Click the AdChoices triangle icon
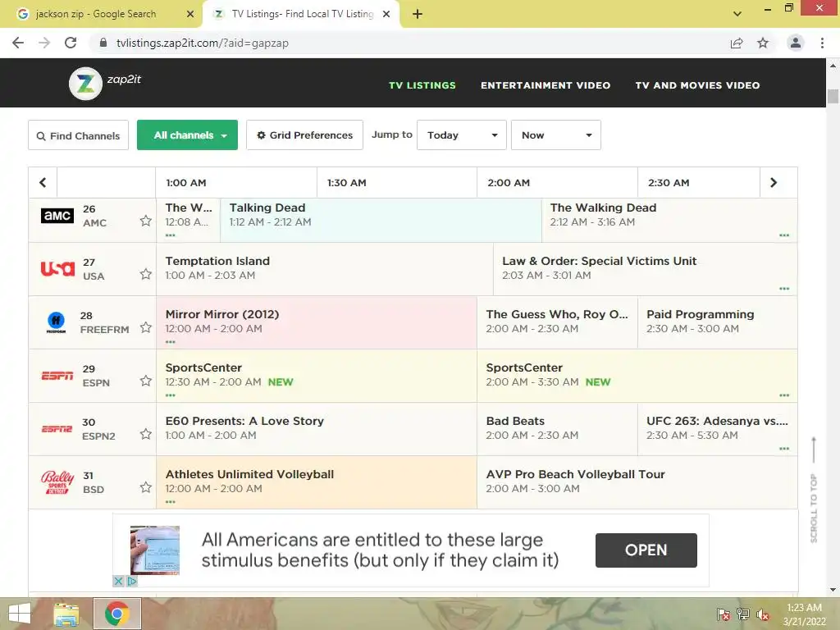The image size is (840, 630). [x=132, y=581]
